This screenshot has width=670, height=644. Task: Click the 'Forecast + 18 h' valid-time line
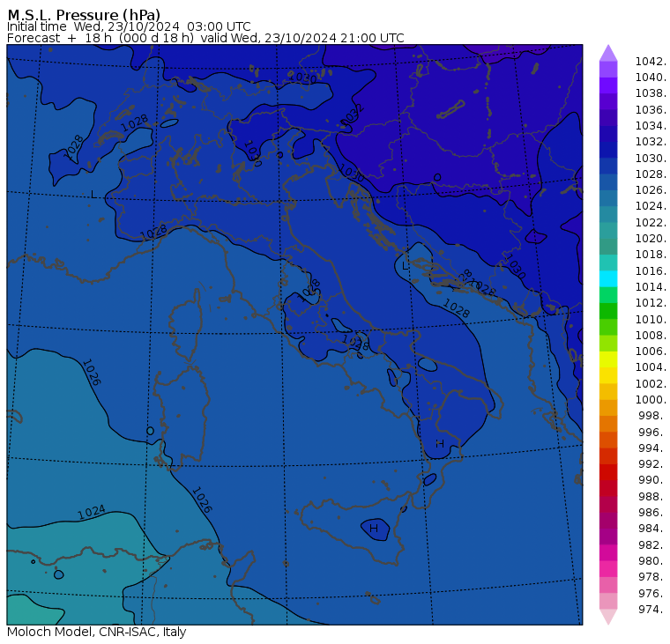pyautogui.click(x=205, y=38)
